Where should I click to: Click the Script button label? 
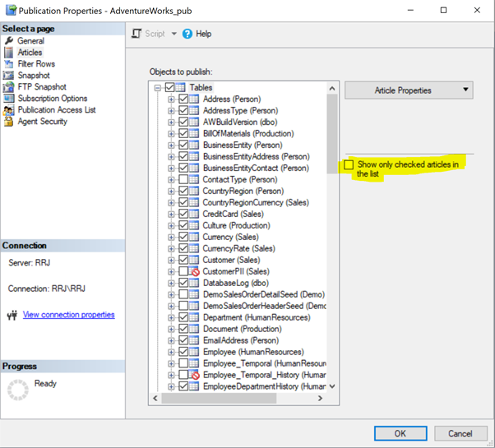pyautogui.click(x=155, y=34)
